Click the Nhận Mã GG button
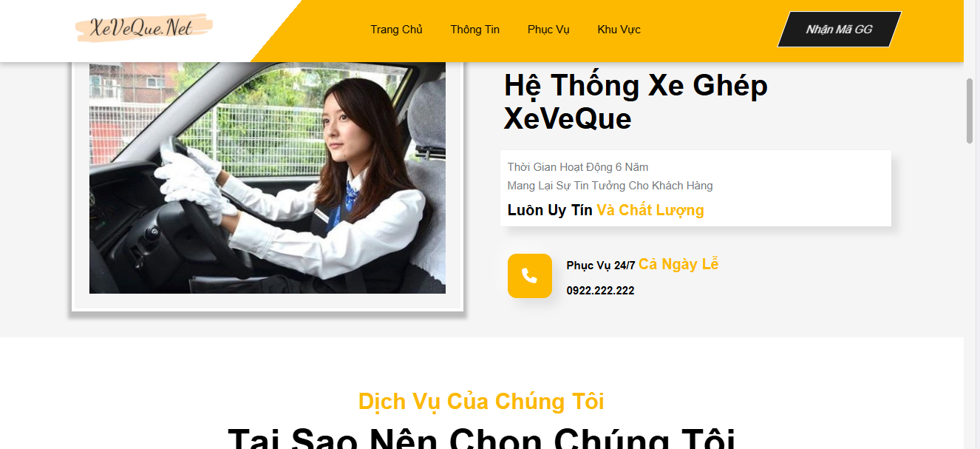 click(x=839, y=30)
